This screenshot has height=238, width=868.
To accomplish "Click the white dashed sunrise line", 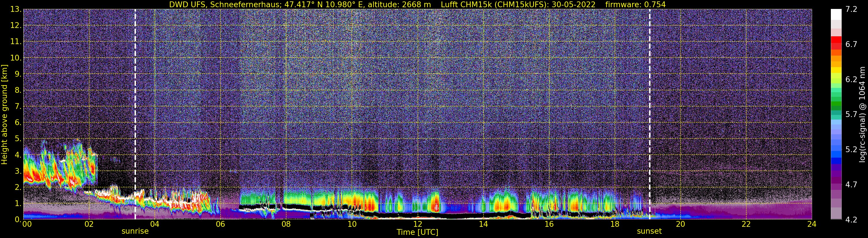I will click(x=135, y=114).
